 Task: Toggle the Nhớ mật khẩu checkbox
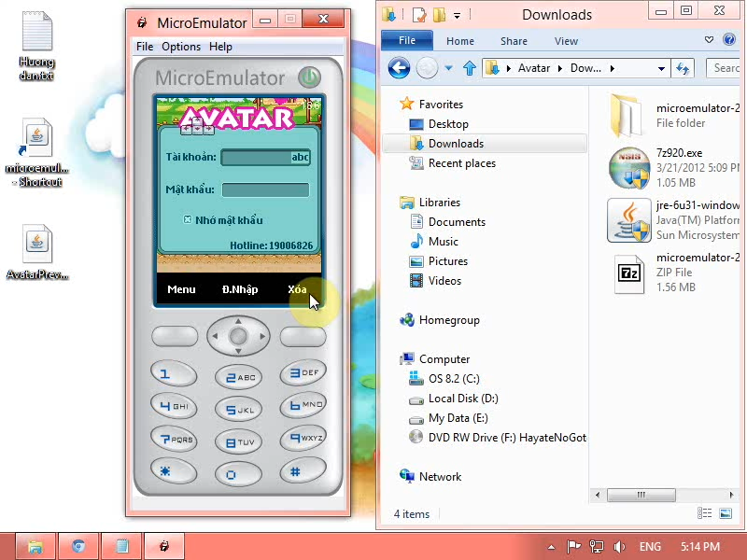click(x=188, y=219)
